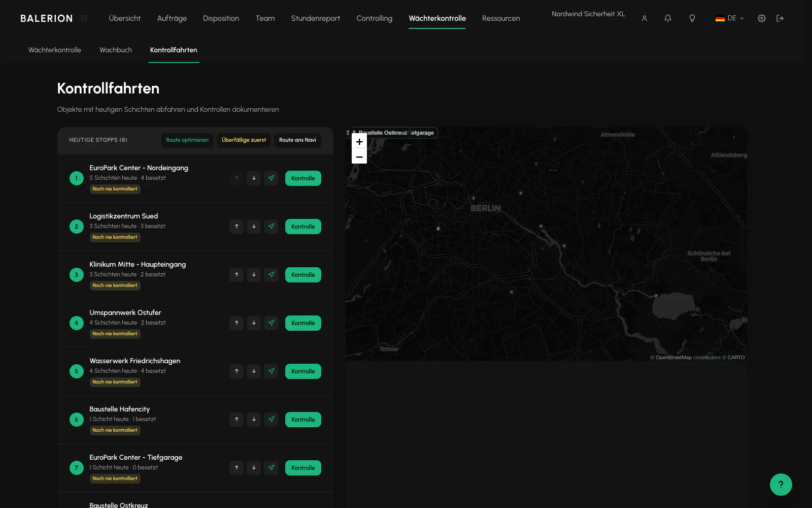This screenshot has height=508, width=812.
Task: Click Überfällige zuerst button
Action: 244,140
